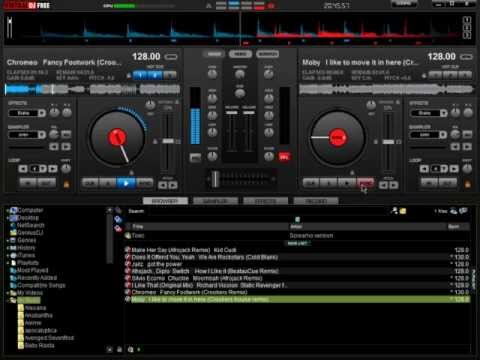Toggle the red PFL headphone button
The image size is (480, 360).
pyautogui.click(x=284, y=157)
